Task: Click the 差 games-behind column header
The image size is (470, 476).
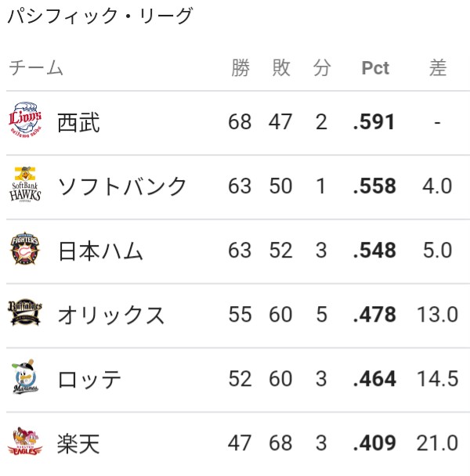Action: point(438,67)
